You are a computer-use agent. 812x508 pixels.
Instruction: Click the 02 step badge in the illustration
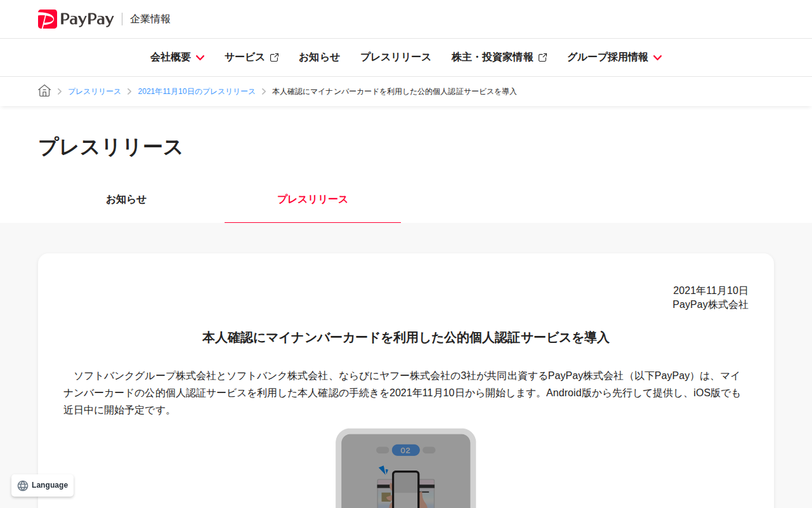pos(405,450)
